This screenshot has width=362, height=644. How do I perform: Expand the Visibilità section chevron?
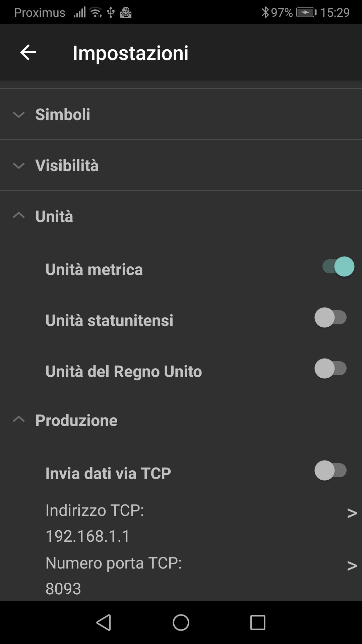[x=19, y=166]
